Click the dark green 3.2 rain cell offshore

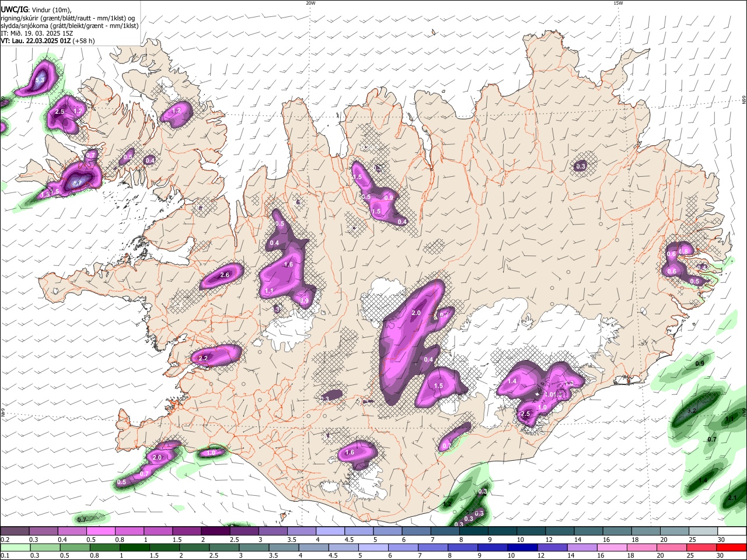coord(696,410)
